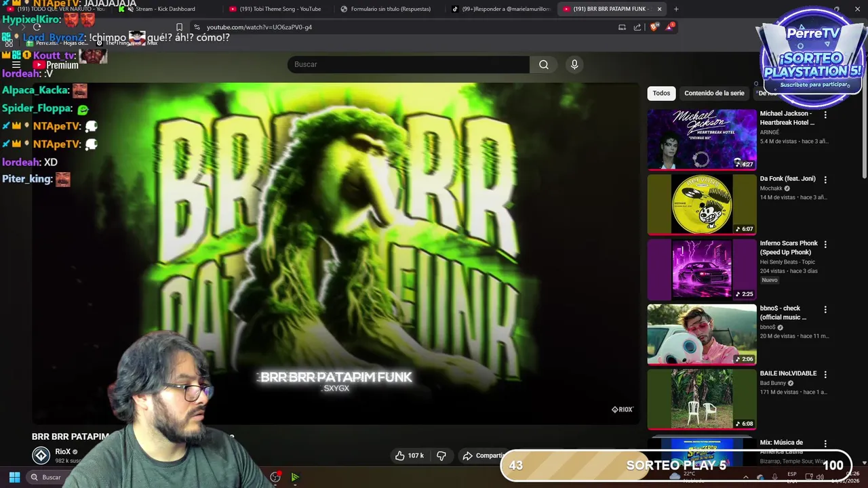Open Da Fonk (feat. Joni) title
Viewport: 868px width, 488px height.
(787, 179)
